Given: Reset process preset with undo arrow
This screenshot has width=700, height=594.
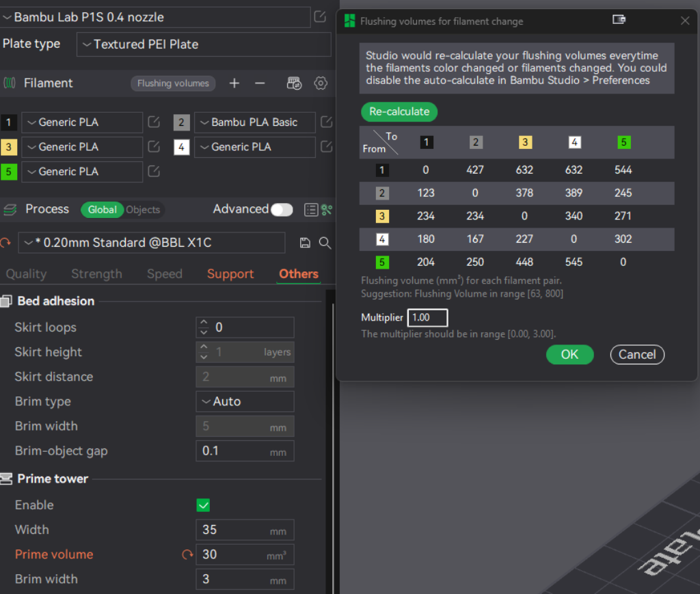Looking at the screenshot, I should (x=5, y=243).
